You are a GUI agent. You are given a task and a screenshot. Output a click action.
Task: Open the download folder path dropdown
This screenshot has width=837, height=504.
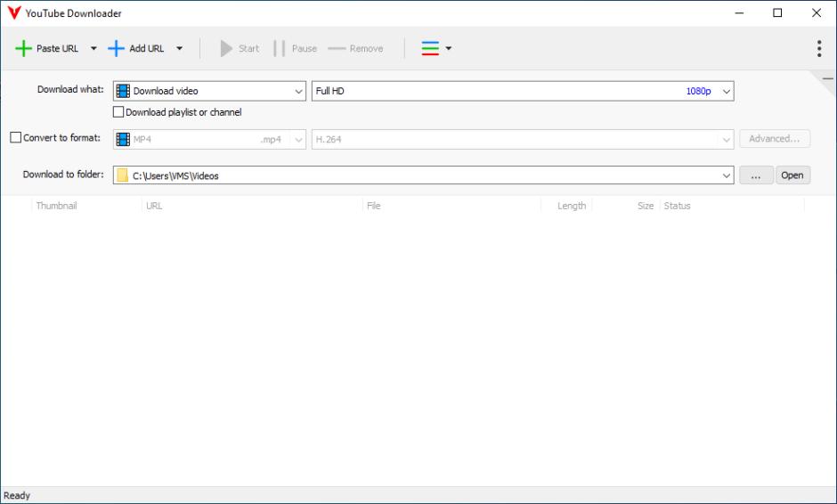tap(726, 175)
